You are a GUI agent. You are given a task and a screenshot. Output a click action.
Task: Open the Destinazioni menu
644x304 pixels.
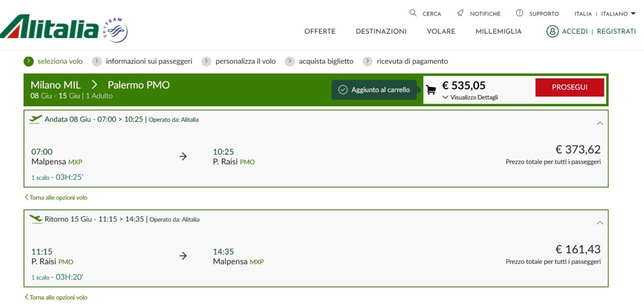point(381,31)
